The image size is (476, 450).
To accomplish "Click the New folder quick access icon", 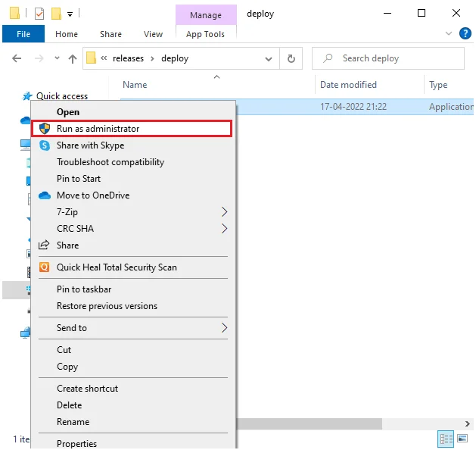I will pyautogui.click(x=56, y=14).
